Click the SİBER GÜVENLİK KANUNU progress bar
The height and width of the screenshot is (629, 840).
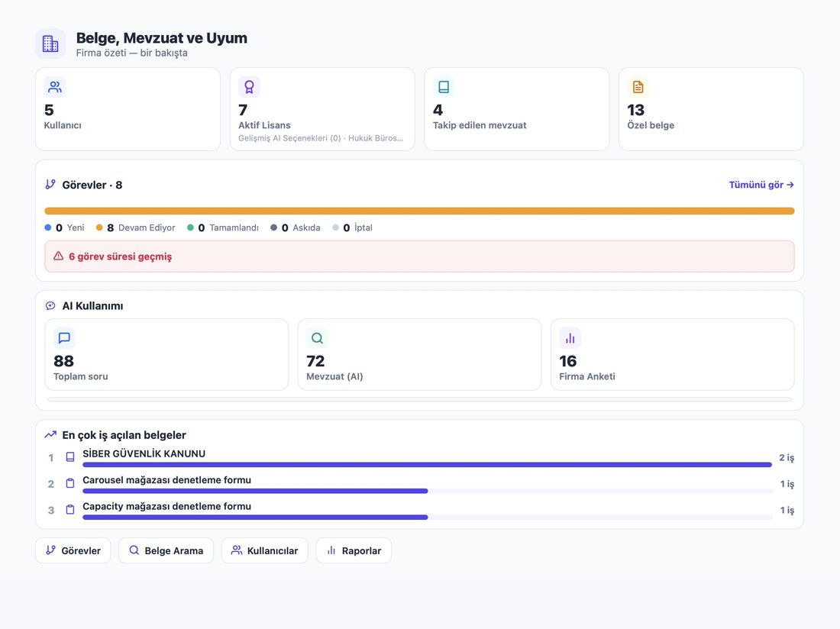[x=427, y=465]
